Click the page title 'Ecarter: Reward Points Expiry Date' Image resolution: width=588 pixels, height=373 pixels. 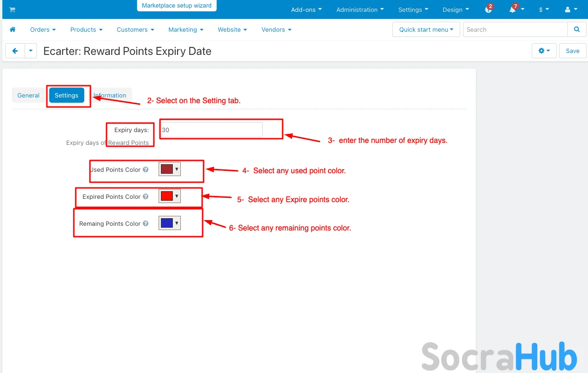(127, 51)
